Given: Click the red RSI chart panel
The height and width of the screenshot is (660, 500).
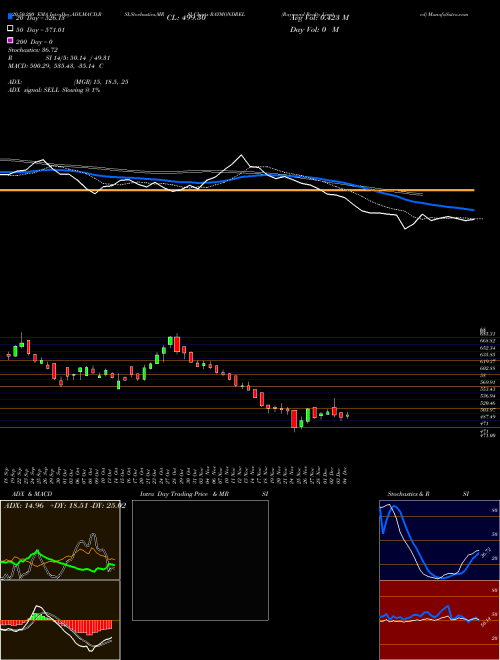Looking at the screenshot, I should point(439,620).
